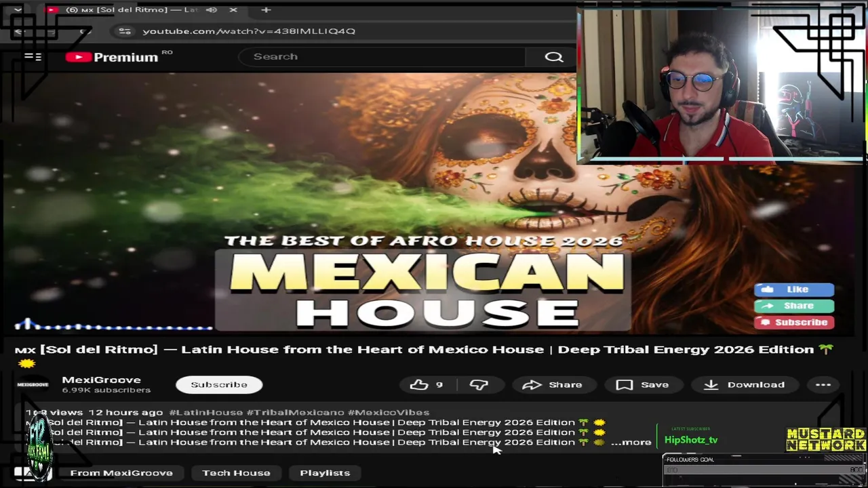Open the #MexicoVibes hashtag link
The height and width of the screenshot is (488, 868).
point(389,412)
